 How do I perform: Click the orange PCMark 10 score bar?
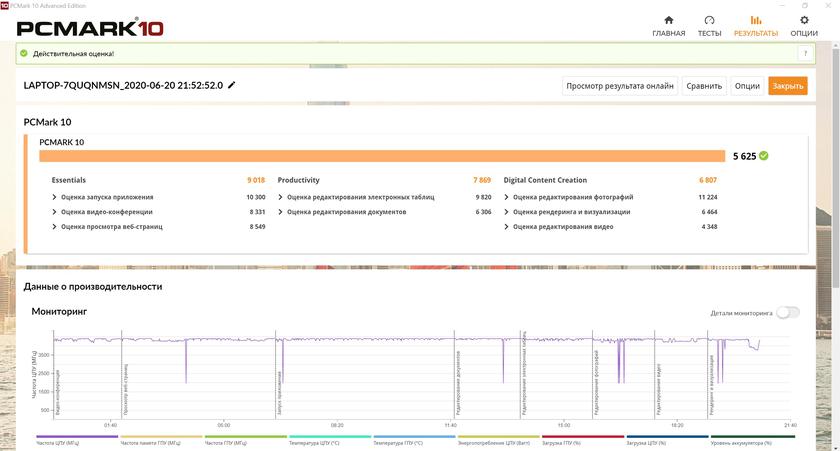(381, 156)
